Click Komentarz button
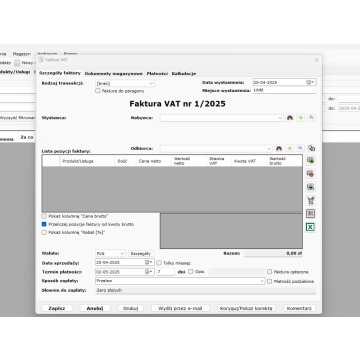 pyautogui.click(x=299, y=308)
